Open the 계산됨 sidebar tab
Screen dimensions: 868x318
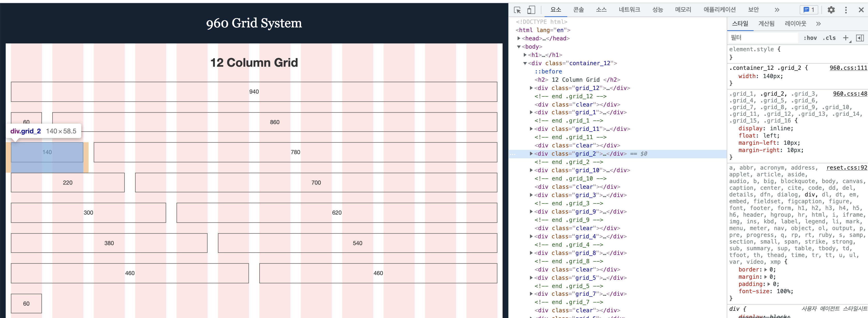[766, 24]
